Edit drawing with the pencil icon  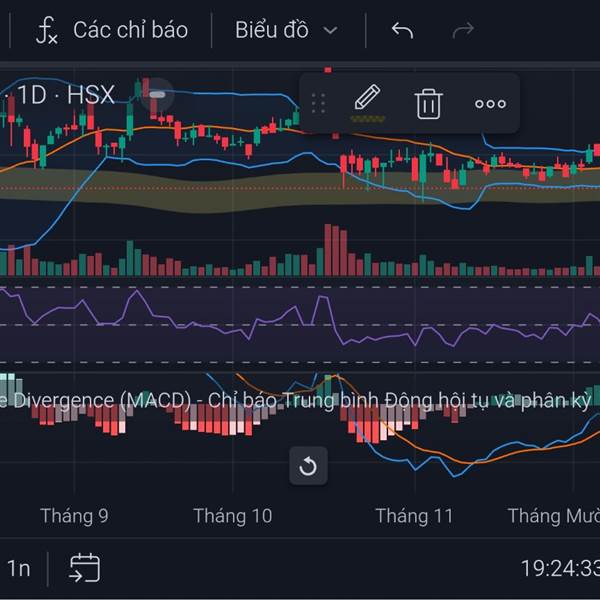coord(367,98)
